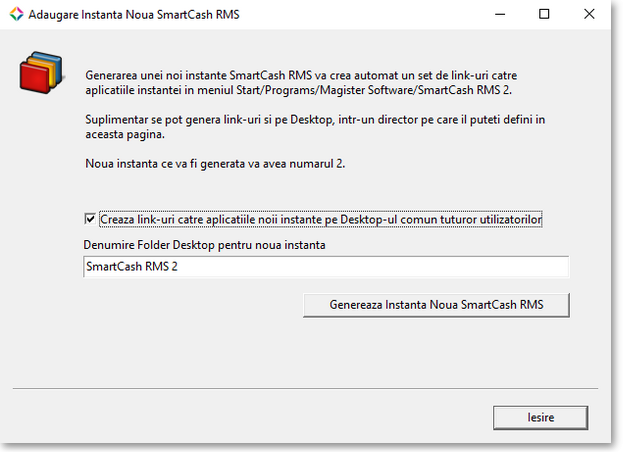The width and height of the screenshot is (623, 452).
Task: Click the paragraph starting 'Generarea unei noi instante'
Action: (301, 83)
